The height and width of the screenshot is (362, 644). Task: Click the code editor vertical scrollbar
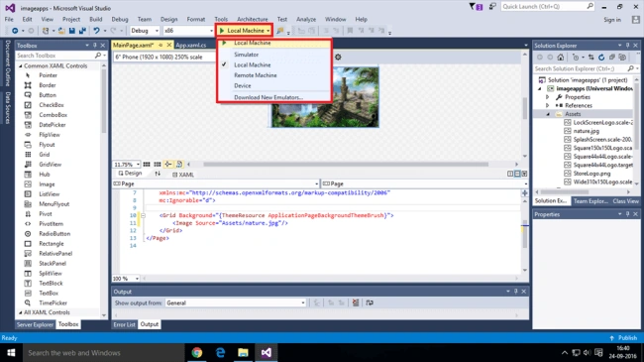(525, 235)
